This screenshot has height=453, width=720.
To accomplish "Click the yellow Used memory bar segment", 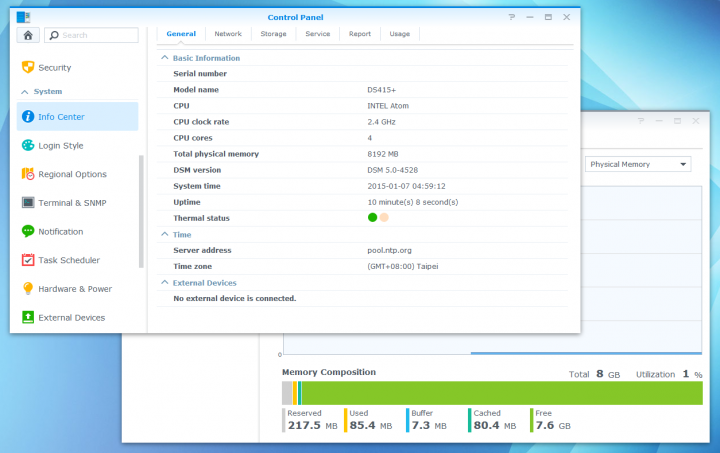I will tap(295, 393).
